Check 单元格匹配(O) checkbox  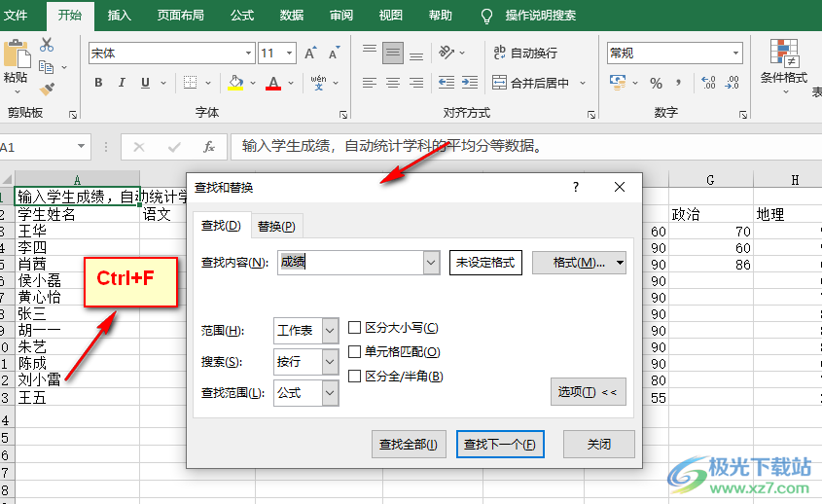[355, 352]
